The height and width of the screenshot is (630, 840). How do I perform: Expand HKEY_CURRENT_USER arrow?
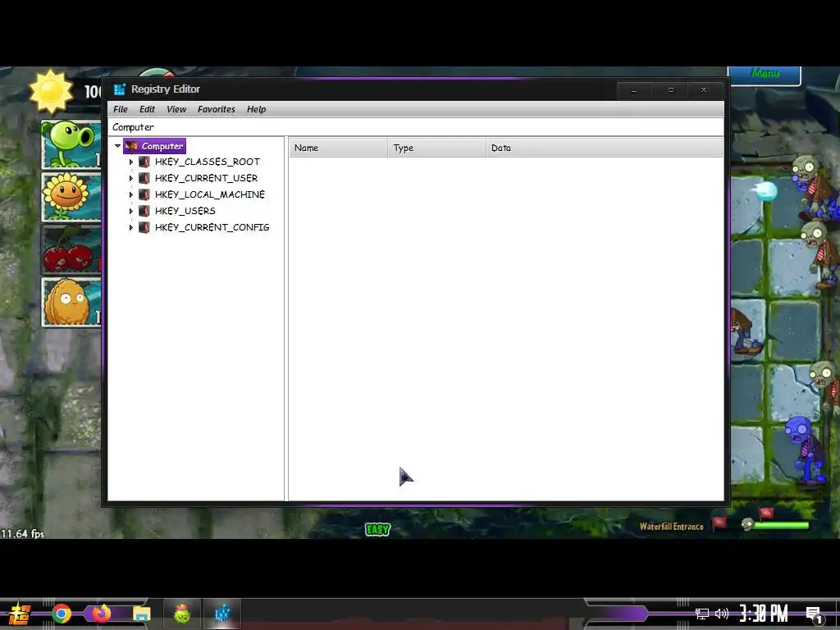tap(130, 178)
